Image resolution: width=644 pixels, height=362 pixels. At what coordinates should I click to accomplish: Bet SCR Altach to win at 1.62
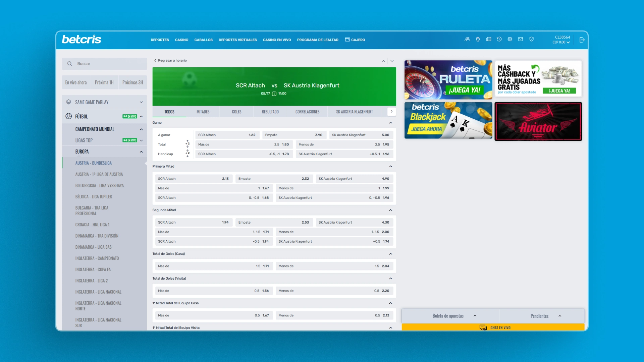227,135
